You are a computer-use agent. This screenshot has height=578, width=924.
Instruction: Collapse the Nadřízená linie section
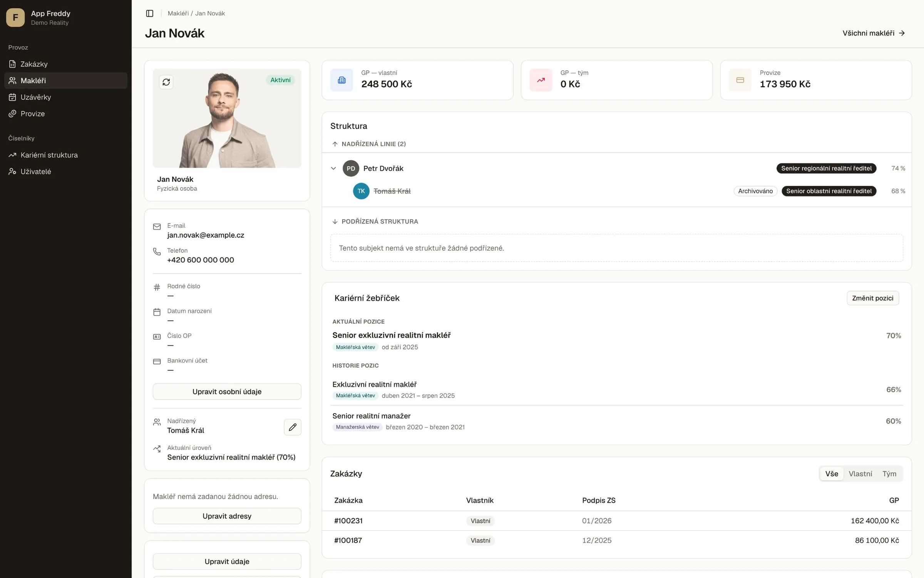[x=368, y=144]
